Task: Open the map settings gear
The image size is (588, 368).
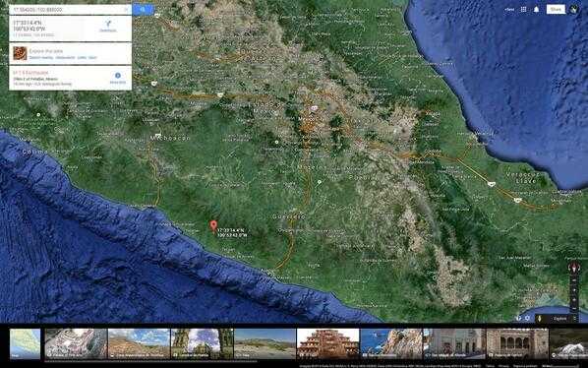Action: coord(528,318)
